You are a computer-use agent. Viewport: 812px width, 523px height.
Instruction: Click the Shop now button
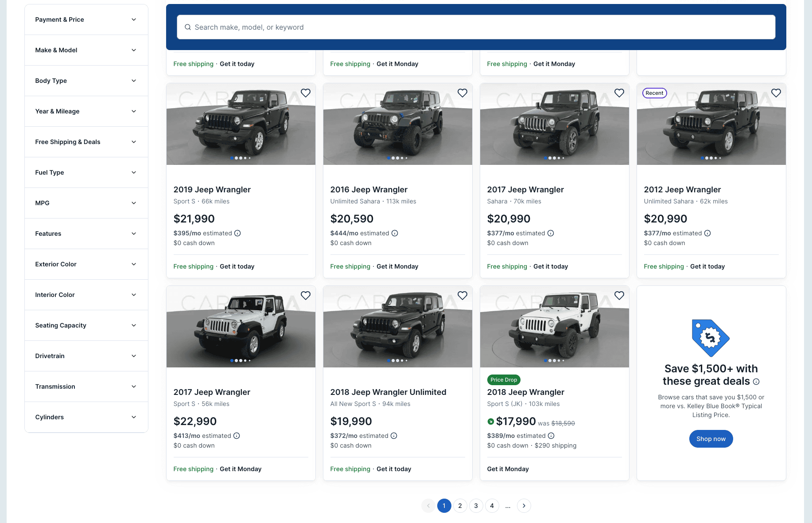pyautogui.click(x=711, y=439)
